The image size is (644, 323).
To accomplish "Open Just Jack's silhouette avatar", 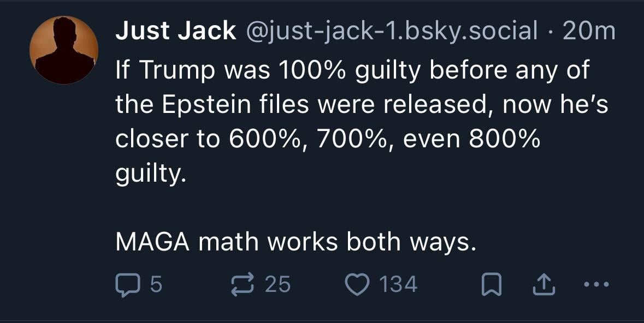I will 64,50.
